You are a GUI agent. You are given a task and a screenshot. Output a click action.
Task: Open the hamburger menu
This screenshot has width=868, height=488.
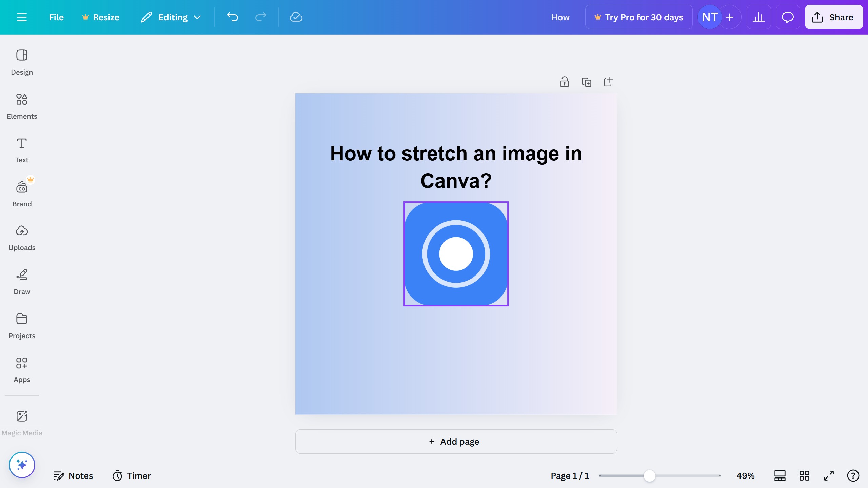click(x=22, y=17)
